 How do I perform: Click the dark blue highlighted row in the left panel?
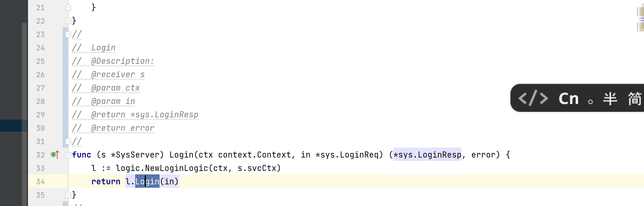[x=13, y=125]
